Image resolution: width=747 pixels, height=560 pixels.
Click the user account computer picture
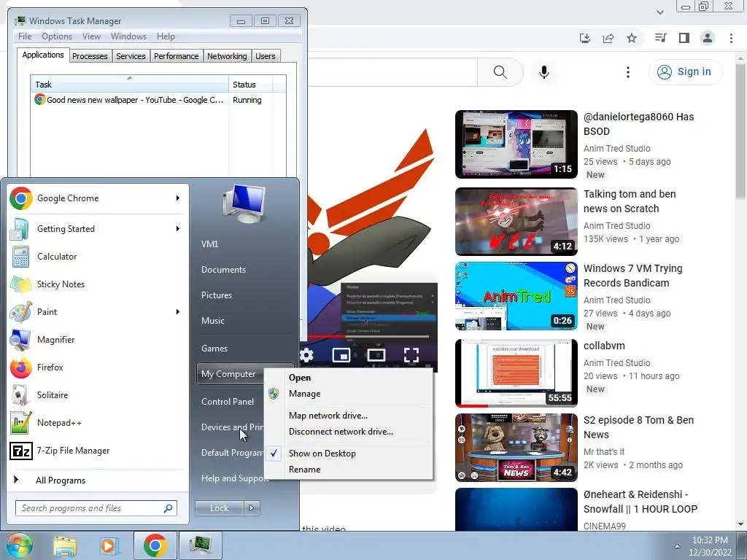tap(244, 203)
